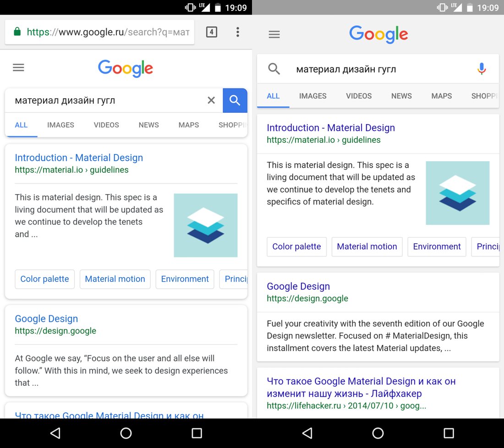Tap 'Color palette' chip on left screen
This screenshot has width=504, height=448.
pyautogui.click(x=45, y=279)
